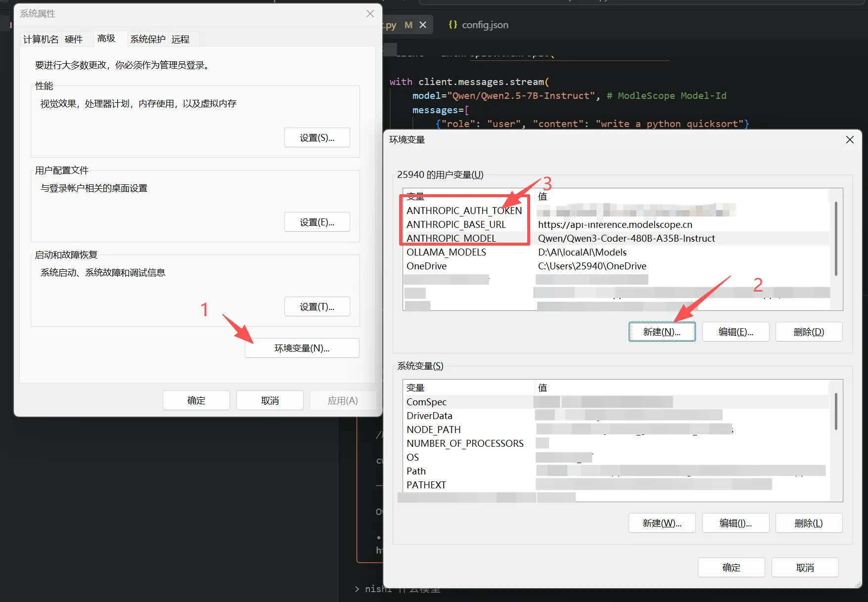
Task: Switch to the 硬件 tab
Action: click(x=74, y=39)
